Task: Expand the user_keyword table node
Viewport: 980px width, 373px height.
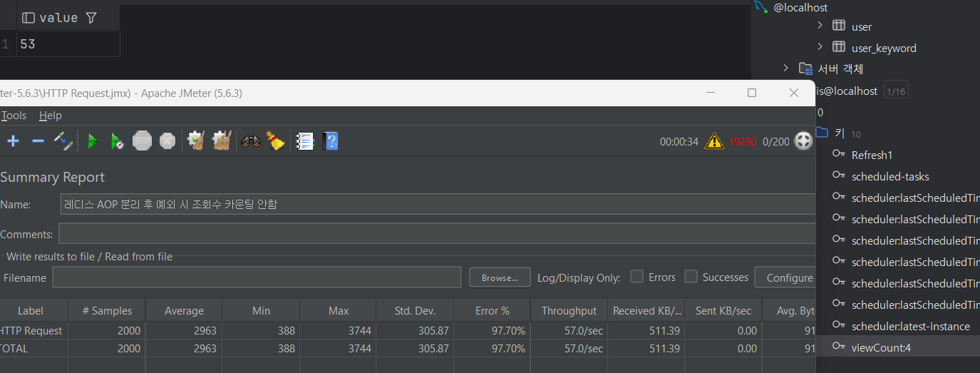Action: [x=820, y=47]
